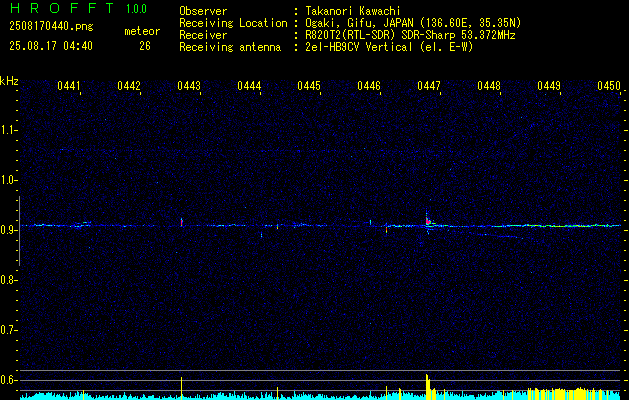This screenshot has width=629, height=400.
Task: Click the 0442 time axis marker
Action: click(x=129, y=85)
